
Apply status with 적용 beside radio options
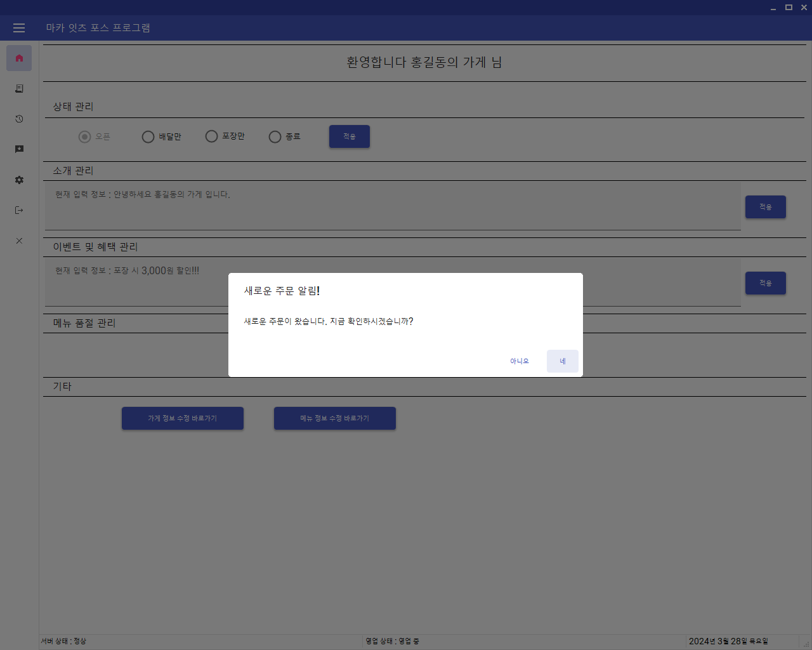[x=349, y=136]
